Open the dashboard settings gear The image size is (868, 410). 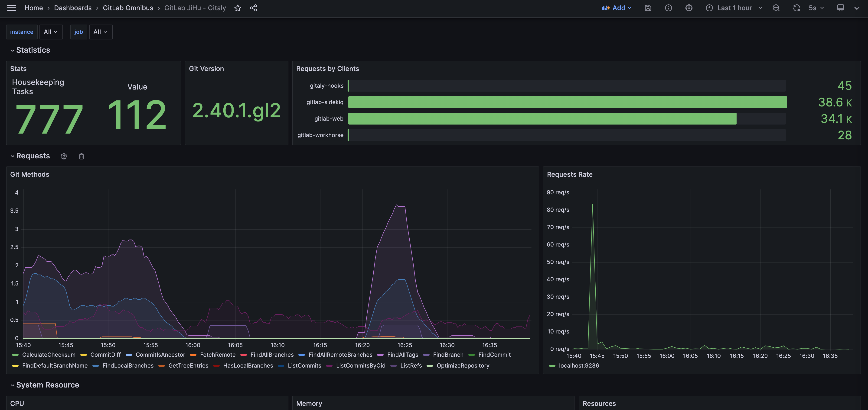pyautogui.click(x=689, y=8)
